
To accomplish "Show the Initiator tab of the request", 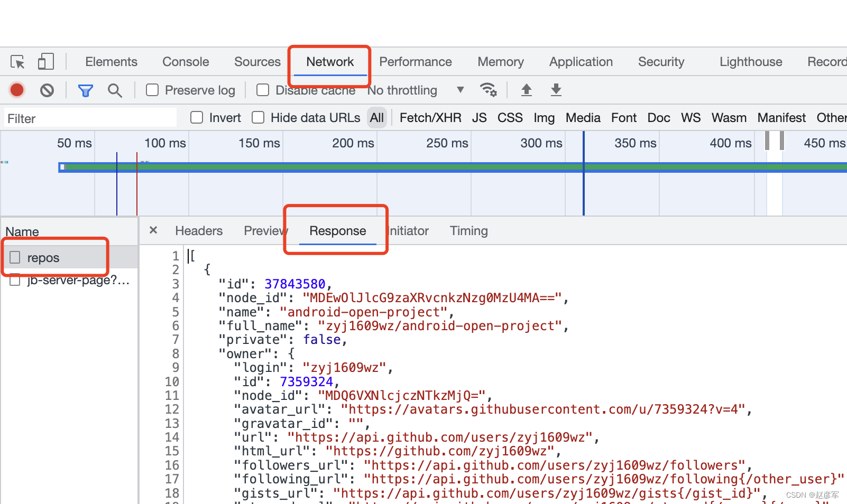I will point(408,231).
